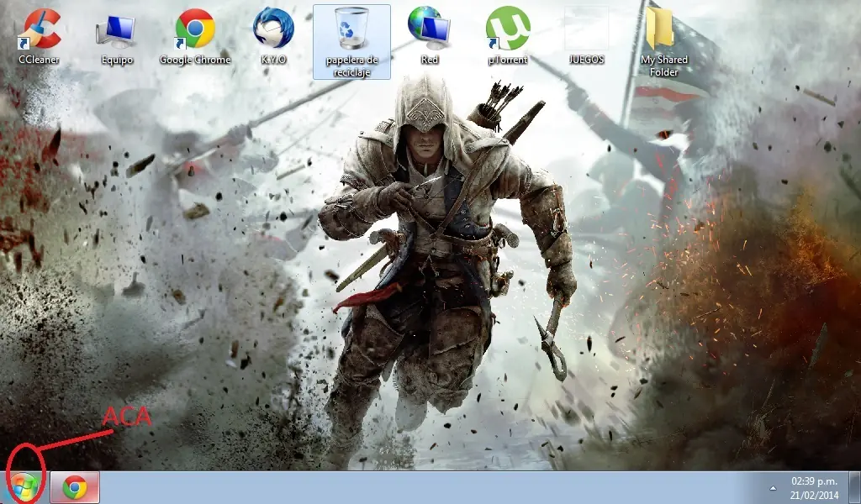Click the 21/02/2014 date in tray
861x504 pixels.
coord(815,494)
